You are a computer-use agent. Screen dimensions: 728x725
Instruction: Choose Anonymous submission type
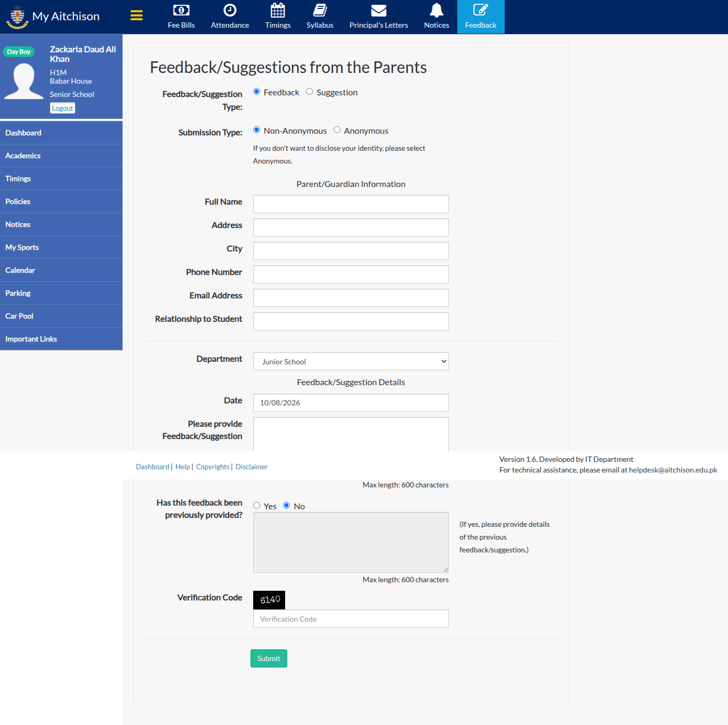tap(337, 130)
